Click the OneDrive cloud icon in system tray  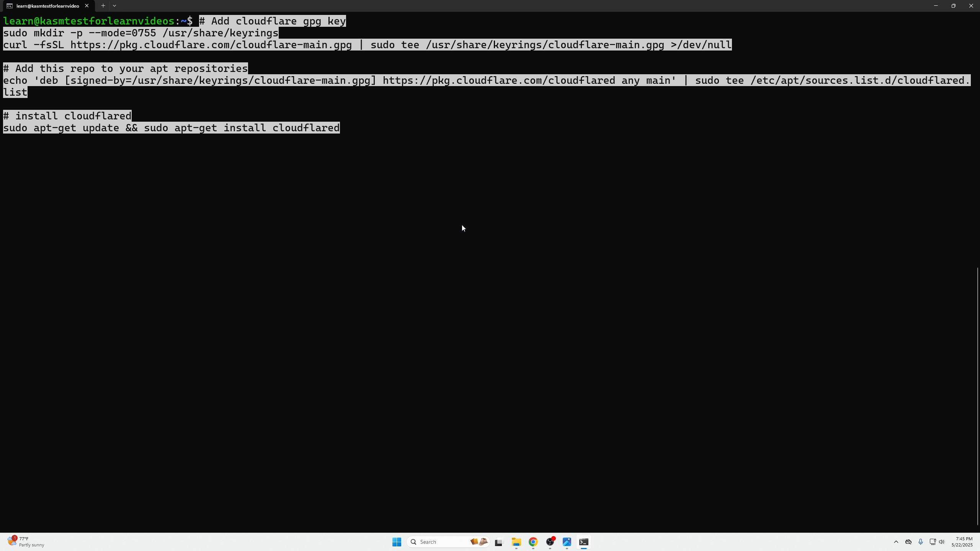[x=908, y=541]
